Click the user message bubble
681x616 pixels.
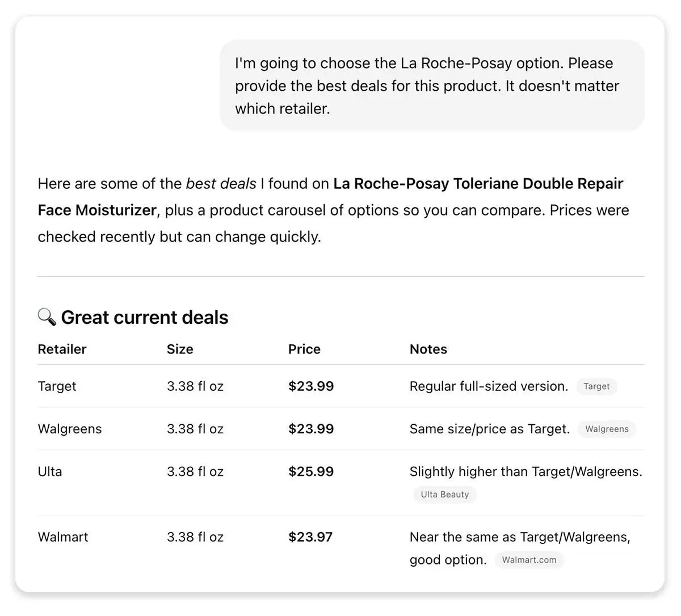(x=432, y=86)
